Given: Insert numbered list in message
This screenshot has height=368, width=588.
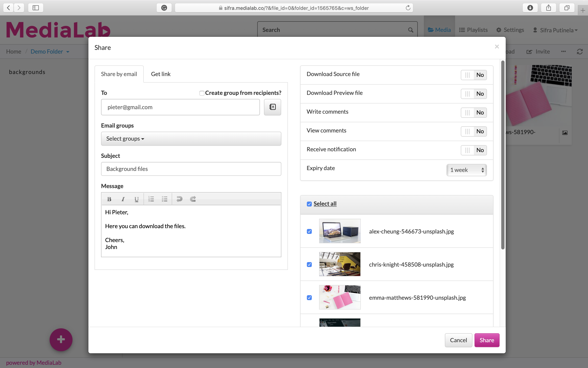Looking at the screenshot, I should [151, 199].
